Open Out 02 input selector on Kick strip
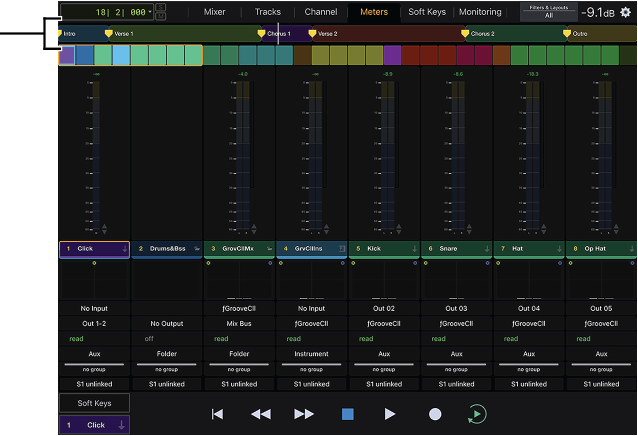The image size is (638, 436). pyautogui.click(x=384, y=309)
